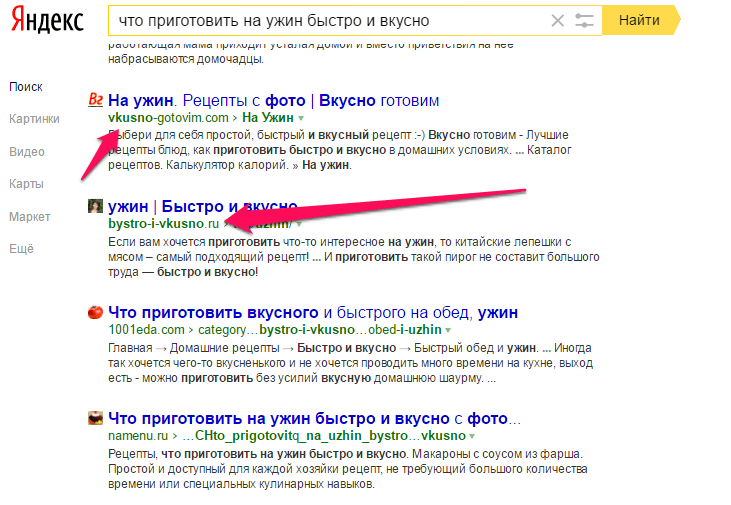
Task: Open result 'ужин | Быстро и вкусно'
Action: (203, 206)
